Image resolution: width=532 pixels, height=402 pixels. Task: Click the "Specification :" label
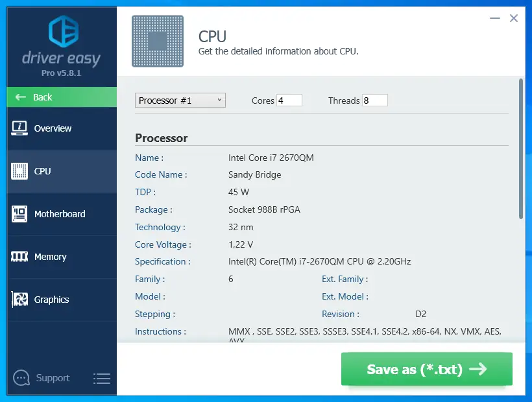tap(163, 262)
